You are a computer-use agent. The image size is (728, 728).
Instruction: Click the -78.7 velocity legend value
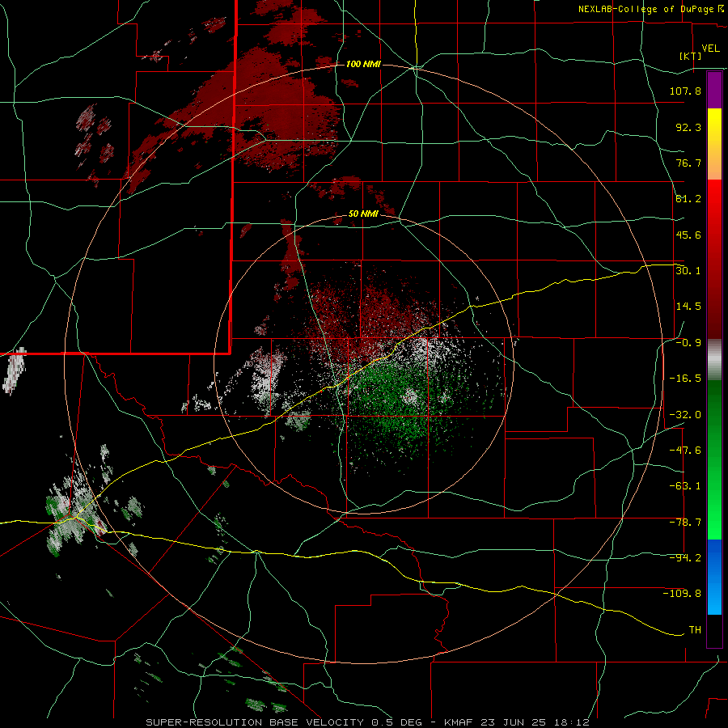point(685,523)
